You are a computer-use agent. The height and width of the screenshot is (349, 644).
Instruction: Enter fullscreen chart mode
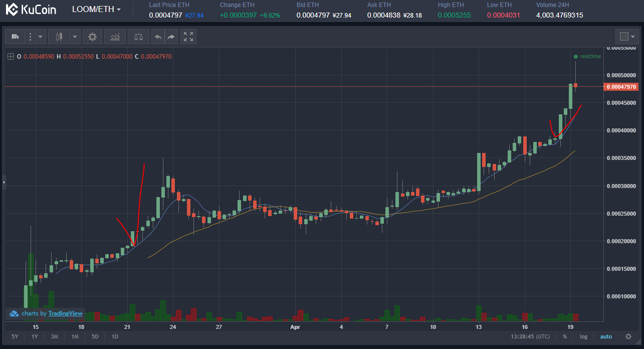click(x=188, y=37)
